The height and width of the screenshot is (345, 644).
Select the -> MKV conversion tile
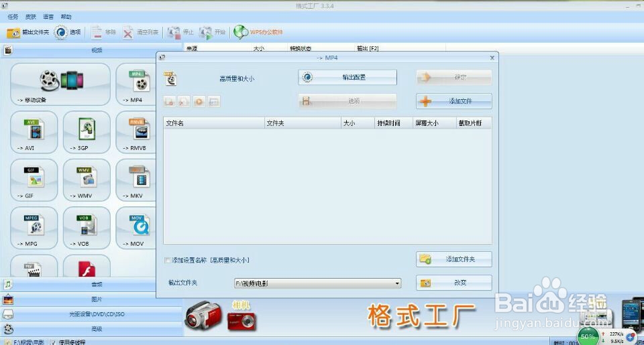pos(136,180)
